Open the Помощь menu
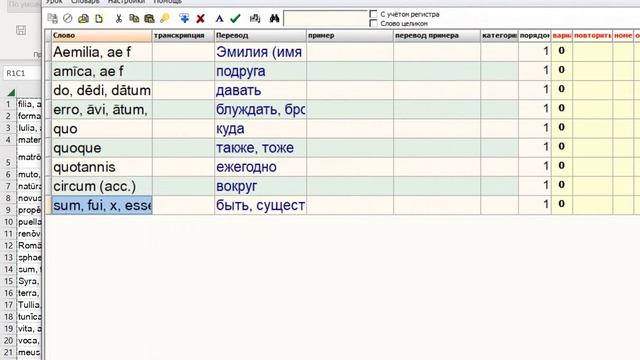Image resolution: width=640 pixels, height=360 pixels. pos(168,2)
